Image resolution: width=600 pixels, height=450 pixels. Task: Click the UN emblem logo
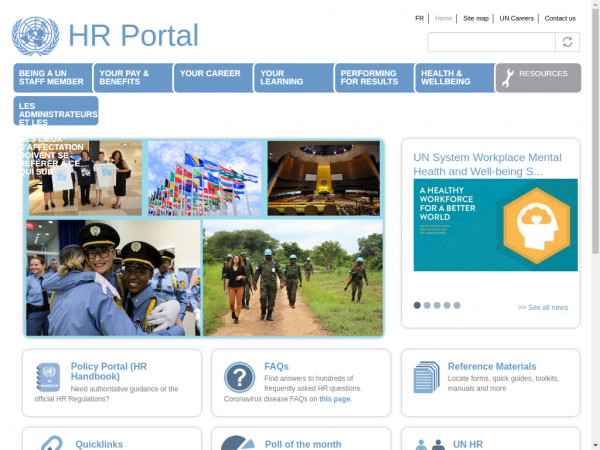[35, 36]
